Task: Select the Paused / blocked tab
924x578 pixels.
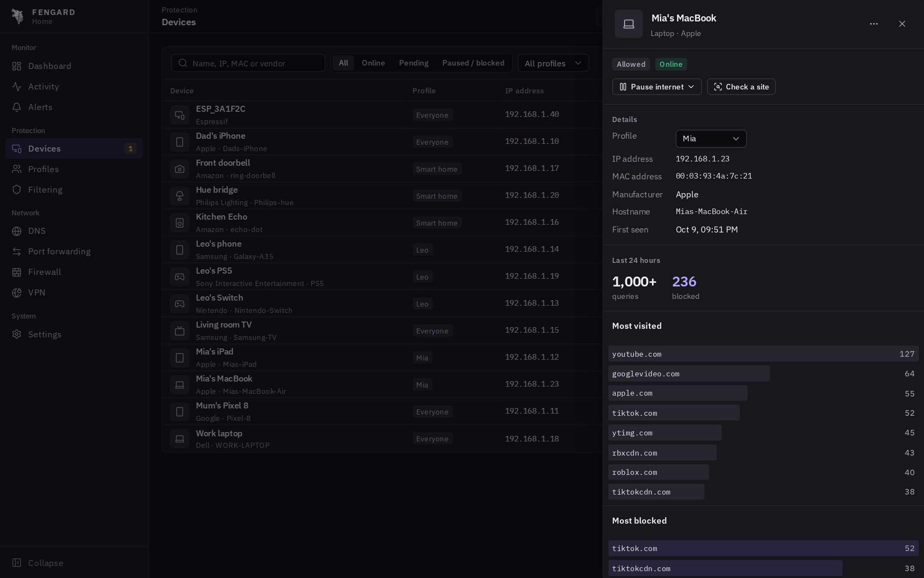Action: click(473, 63)
